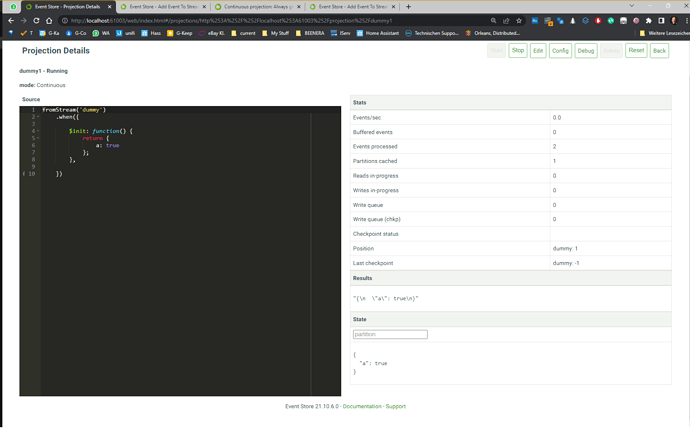Collapse code fold arrow at line 4
Viewport: 690px width, 428px height.
38,131
